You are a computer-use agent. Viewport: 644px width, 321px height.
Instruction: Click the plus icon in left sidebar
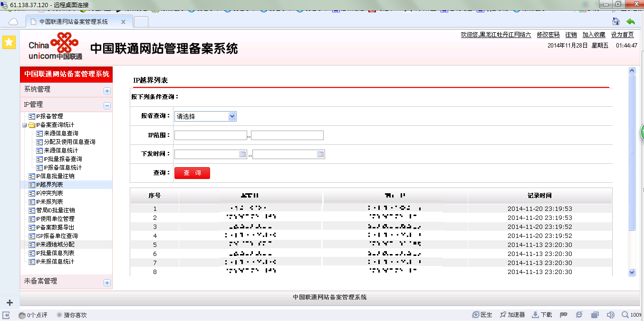[x=9, y=302]
